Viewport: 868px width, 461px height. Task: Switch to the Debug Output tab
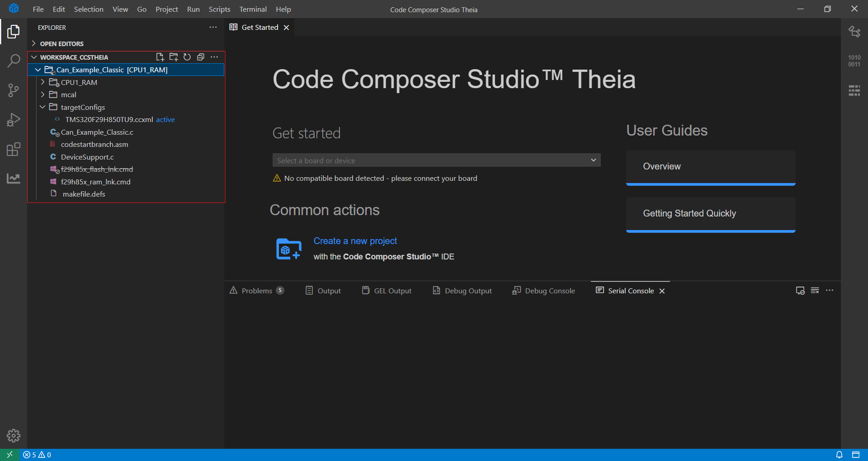coord(462,291)
